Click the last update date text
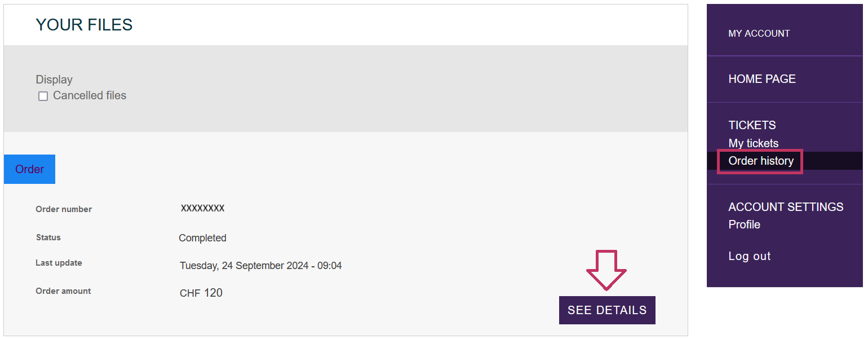This screenshot has height=339, width=868. [x=260, y=266]
